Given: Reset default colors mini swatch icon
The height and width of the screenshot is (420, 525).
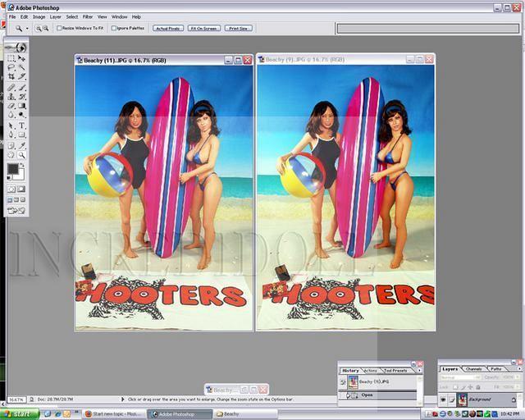Looking at the screenshot, I should pos(9,178).
